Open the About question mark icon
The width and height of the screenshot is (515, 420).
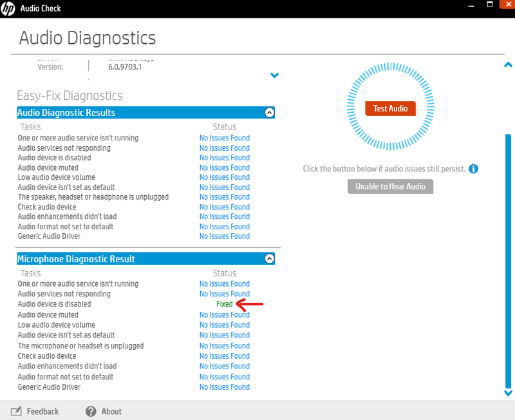(91, 411)
